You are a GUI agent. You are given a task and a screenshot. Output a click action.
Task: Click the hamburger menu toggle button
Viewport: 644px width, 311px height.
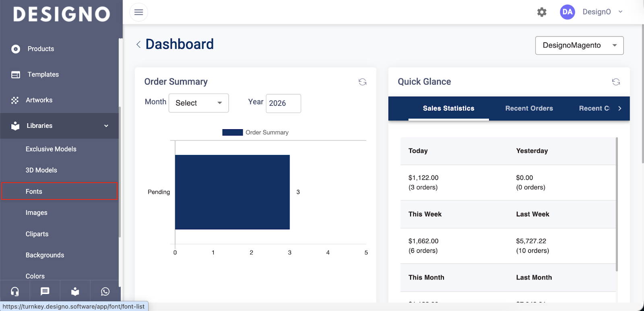point(138,12)
